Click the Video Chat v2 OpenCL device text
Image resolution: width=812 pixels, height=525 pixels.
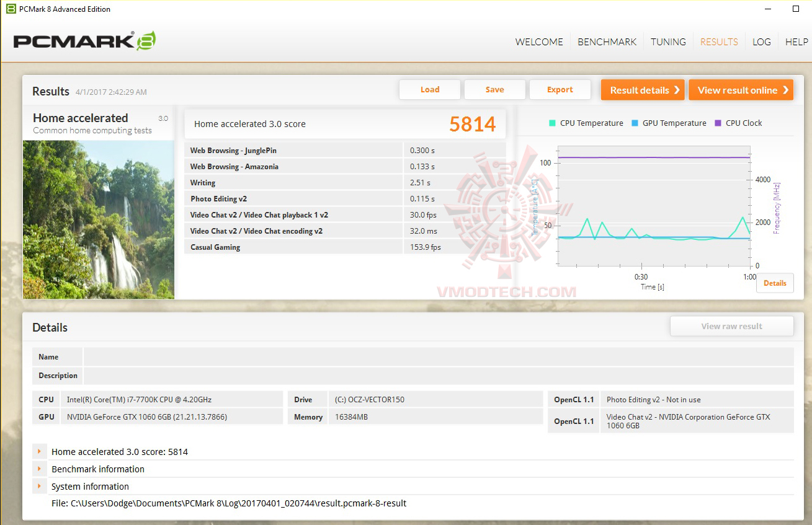point(689,421)
